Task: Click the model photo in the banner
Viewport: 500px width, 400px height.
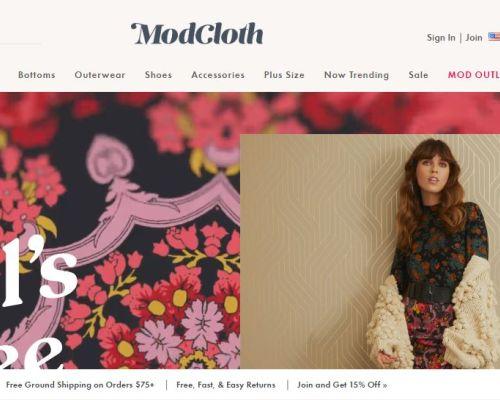Action: tap(370, 251)
